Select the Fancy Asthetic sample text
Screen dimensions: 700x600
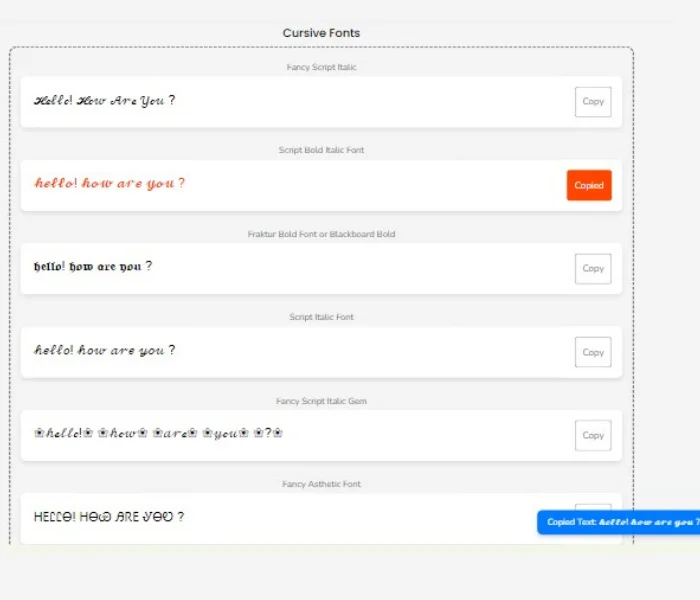pyautogui.click(x=109, y=517)
